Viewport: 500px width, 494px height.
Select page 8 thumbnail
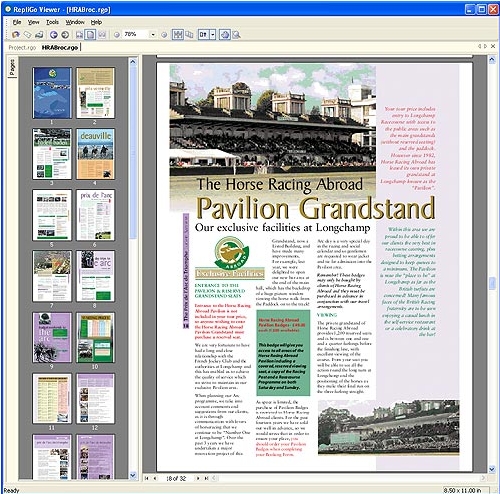click(95, 276)
